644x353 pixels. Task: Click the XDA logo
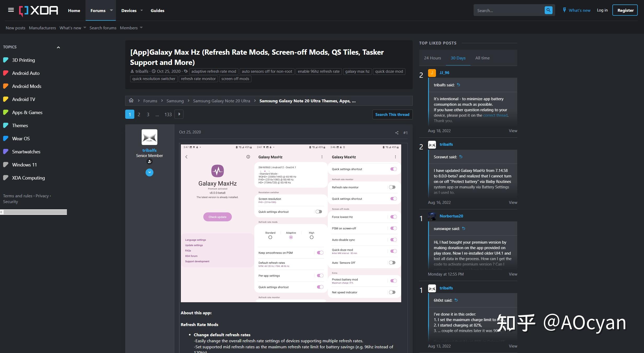[x=38, y=10]
